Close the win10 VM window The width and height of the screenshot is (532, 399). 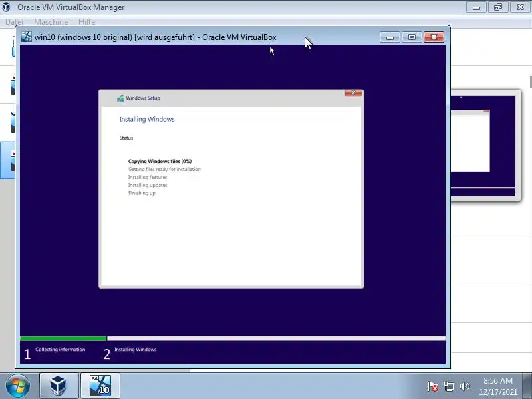(x=434, y=37)
